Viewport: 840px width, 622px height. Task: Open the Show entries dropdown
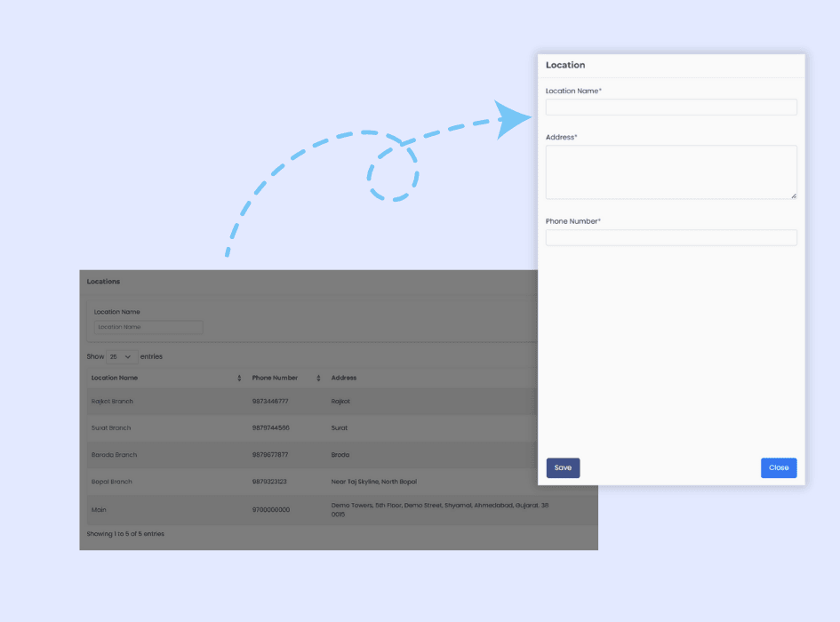(121, 357)
